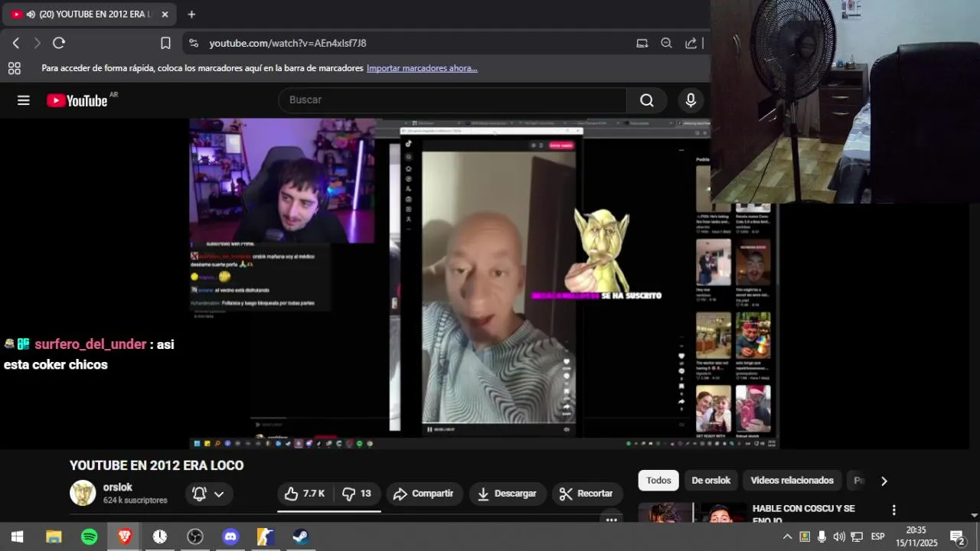Viewport: 980px width, 551px height.
Task: Dislike the video showing 13
Action: click(357, 494)
